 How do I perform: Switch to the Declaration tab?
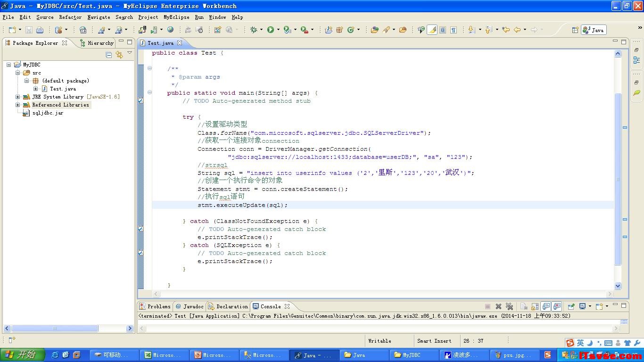[x=228, y=306]
